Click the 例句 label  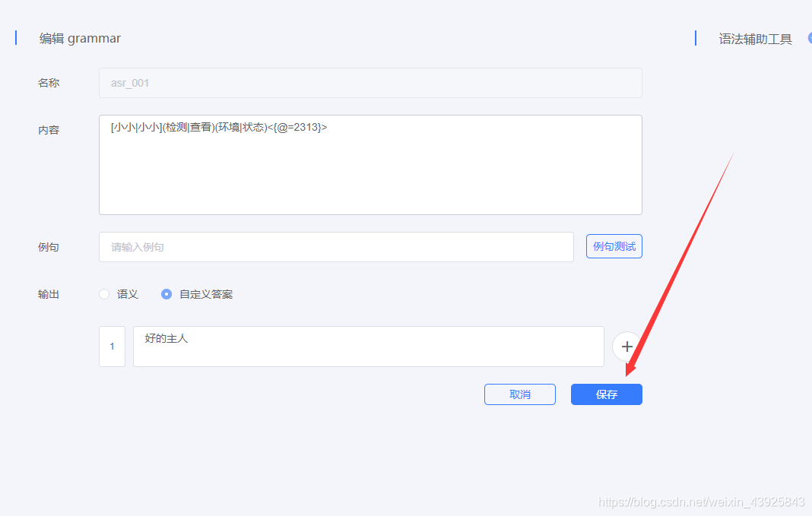point(49,247)
